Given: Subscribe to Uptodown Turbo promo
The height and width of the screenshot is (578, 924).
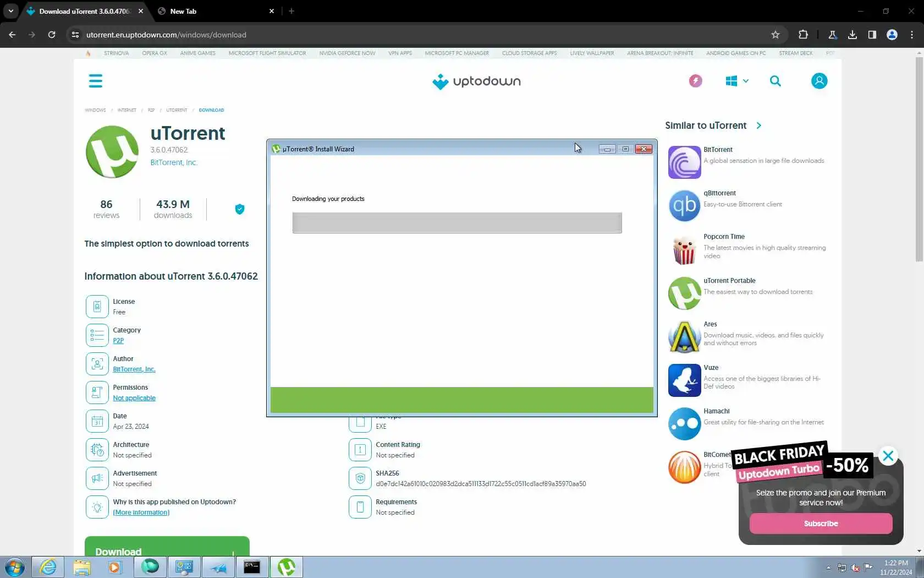Looking at the screenshot, I should pos(821,524).
